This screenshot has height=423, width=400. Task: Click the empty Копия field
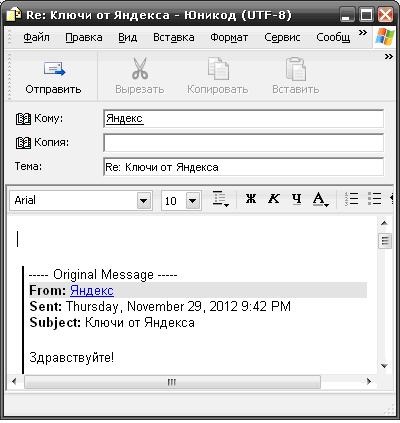pyautogui.click(x=244, y=143)
